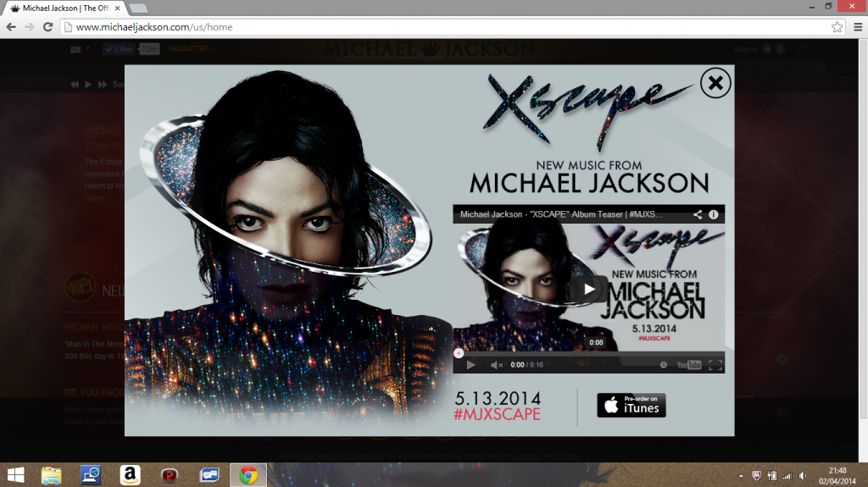Select the Michael Jackson browser tab
The image size is (868, 487).
coord(64,8)
